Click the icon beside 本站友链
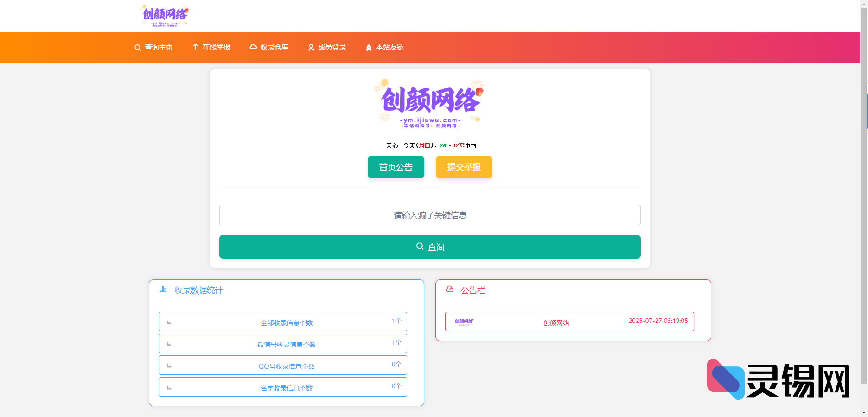Screen dimensions: 868x417 [x=369, y=48]
